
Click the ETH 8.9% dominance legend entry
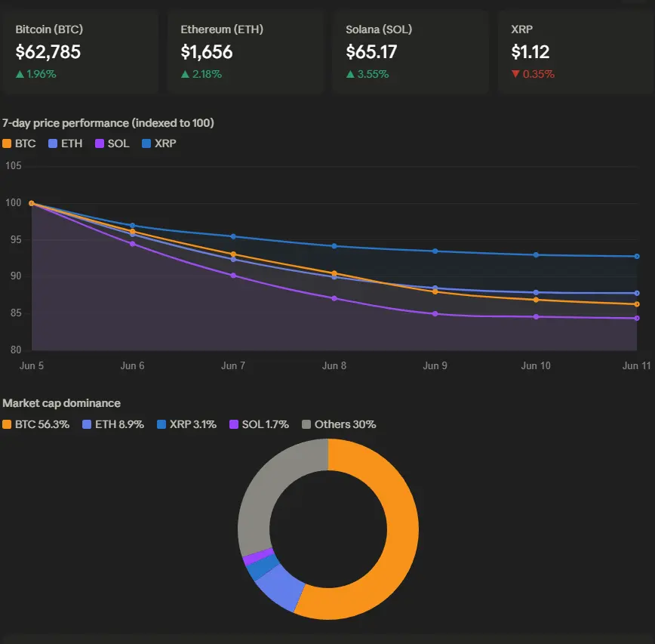(x=113, y=424)
